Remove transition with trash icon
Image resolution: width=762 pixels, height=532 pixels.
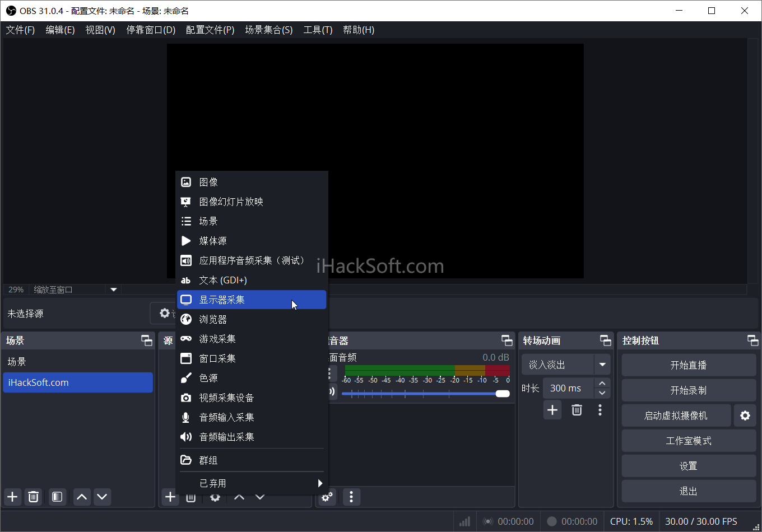pyautogui.click(x=577, y=410)
